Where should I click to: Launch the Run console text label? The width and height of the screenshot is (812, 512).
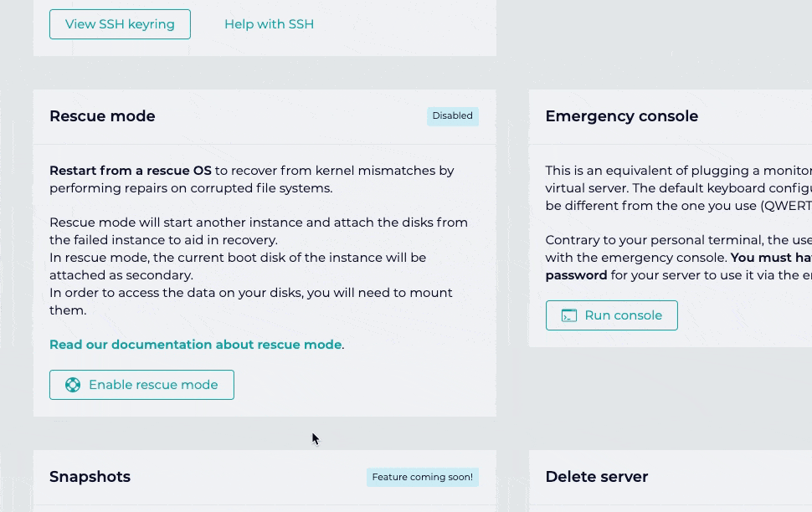623,315
